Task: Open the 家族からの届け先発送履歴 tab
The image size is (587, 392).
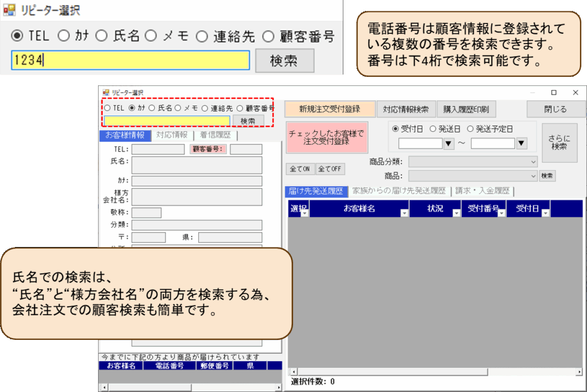Action: point(399,191)
